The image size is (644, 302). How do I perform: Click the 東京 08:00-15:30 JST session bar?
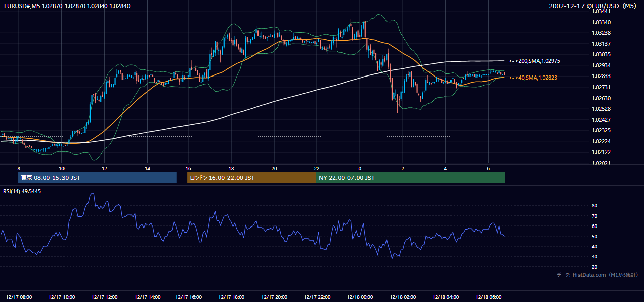pos(97,178)
